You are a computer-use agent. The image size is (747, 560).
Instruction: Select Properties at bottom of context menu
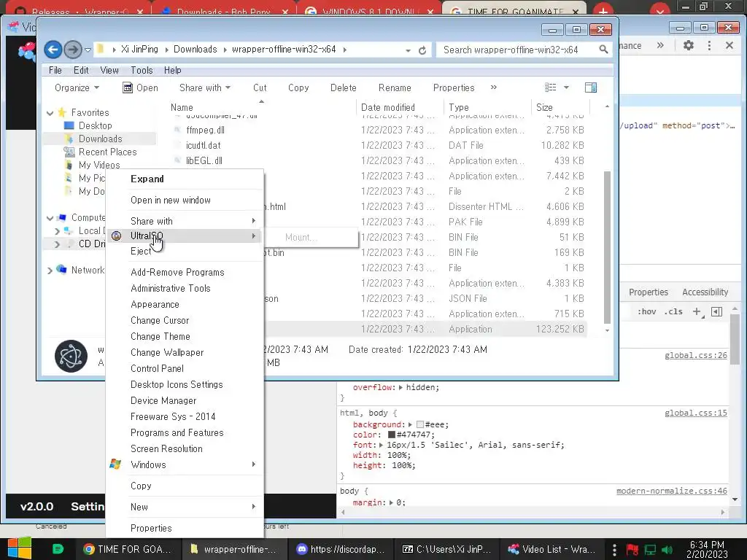[x=151, y=528]
